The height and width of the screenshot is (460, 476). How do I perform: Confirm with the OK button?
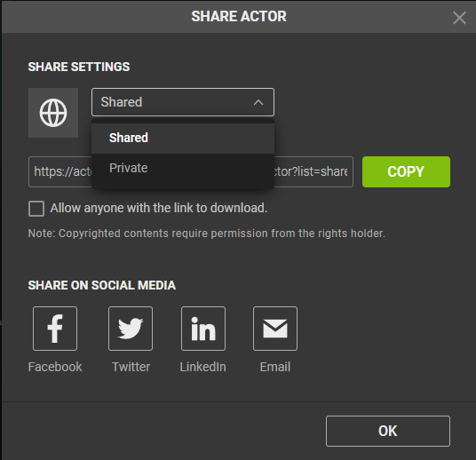388,432
